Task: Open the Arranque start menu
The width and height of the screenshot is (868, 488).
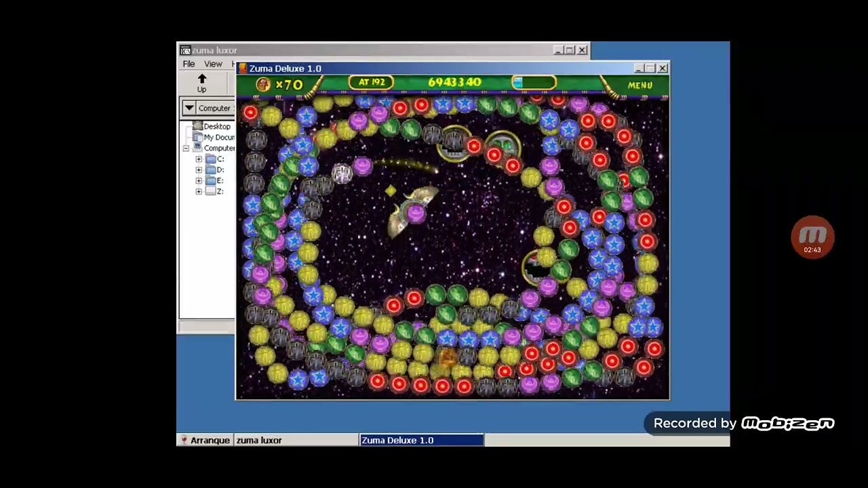Action: (x=205, y=441)
